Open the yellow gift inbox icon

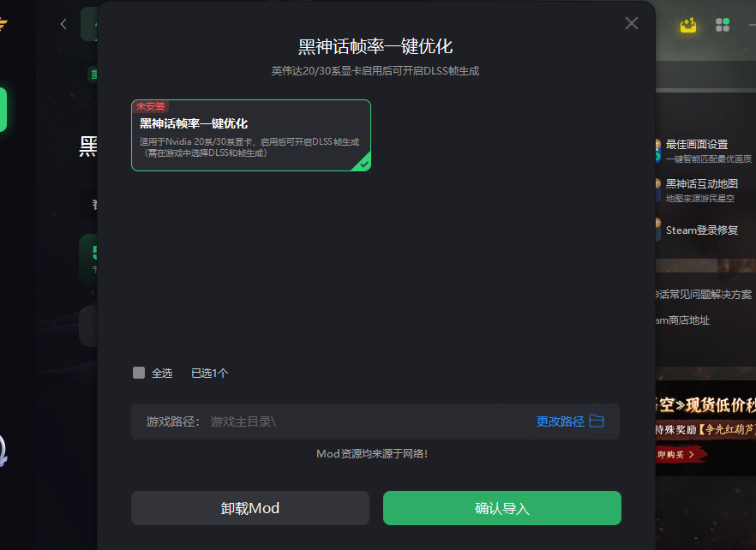688,25
